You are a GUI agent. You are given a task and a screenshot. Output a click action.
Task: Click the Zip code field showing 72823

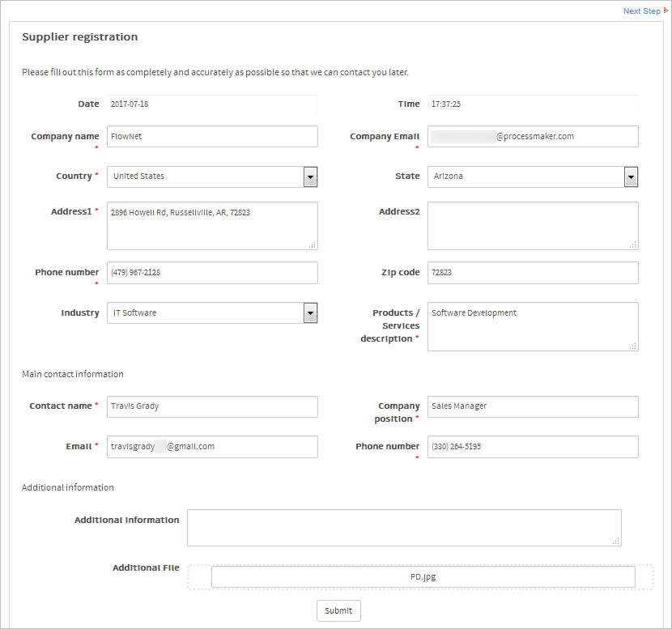click(533, 273)
